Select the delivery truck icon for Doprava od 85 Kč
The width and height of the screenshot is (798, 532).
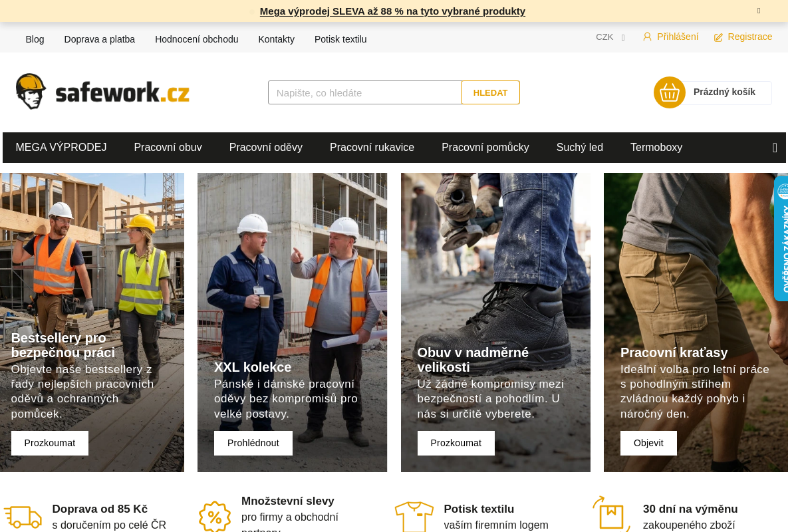24,516
